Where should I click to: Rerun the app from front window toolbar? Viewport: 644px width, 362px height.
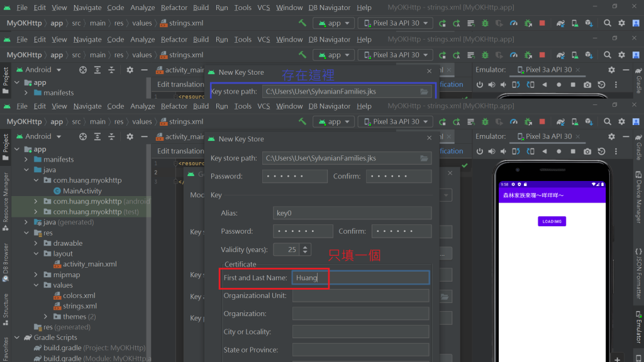[442, 121]
